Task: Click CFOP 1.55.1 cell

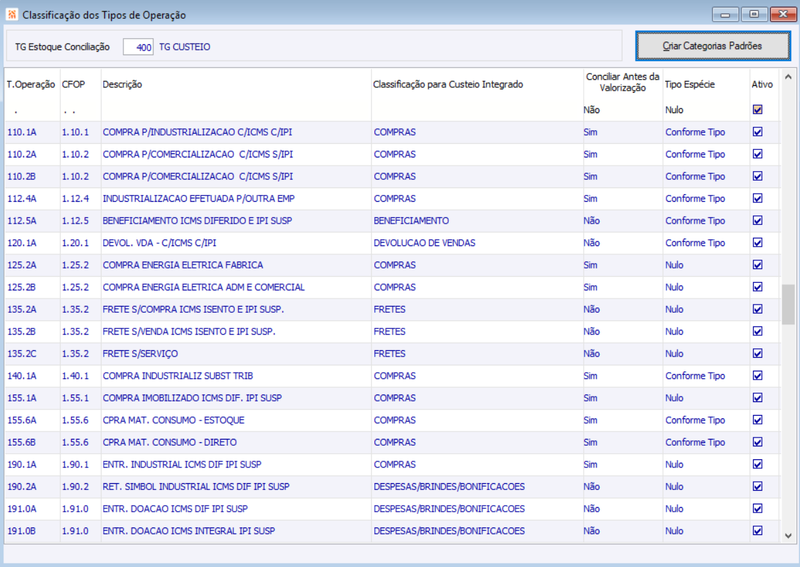Action: (75, 398)
